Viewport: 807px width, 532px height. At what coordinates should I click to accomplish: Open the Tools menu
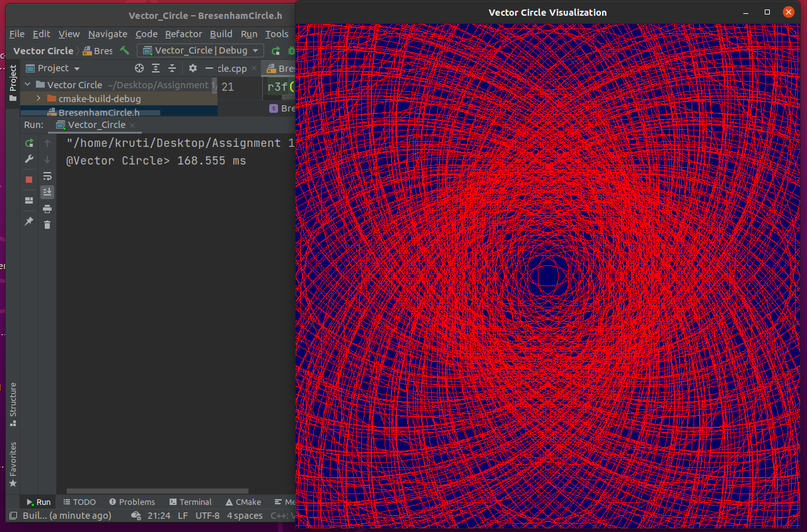click(277, 34)
